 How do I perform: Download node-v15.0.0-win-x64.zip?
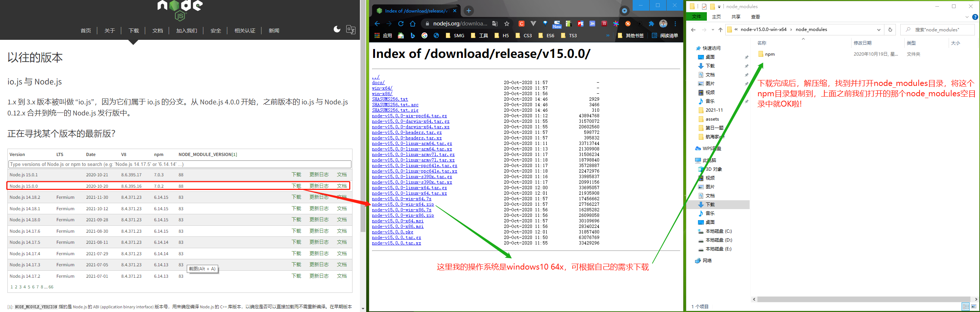pos(403,204)
